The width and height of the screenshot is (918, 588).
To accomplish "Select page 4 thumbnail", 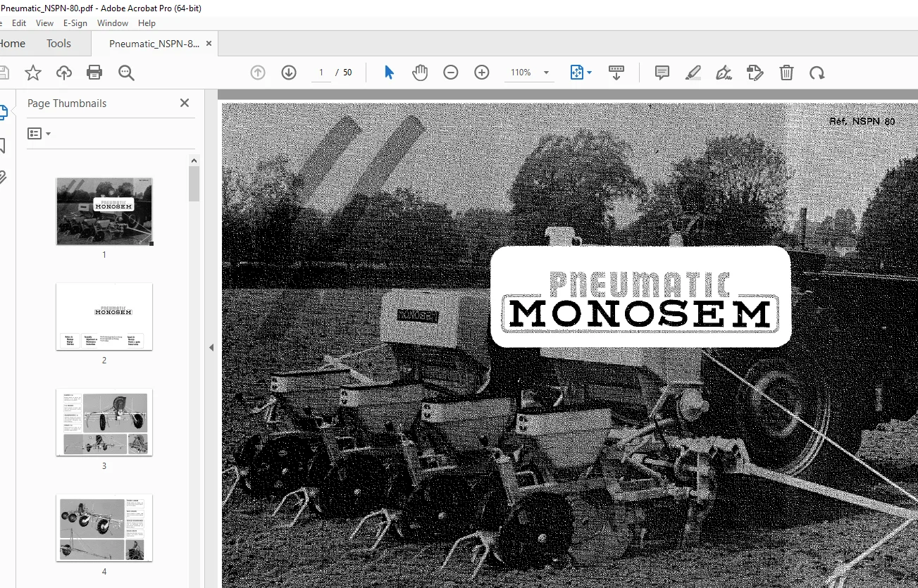I will tap(104, 528).
